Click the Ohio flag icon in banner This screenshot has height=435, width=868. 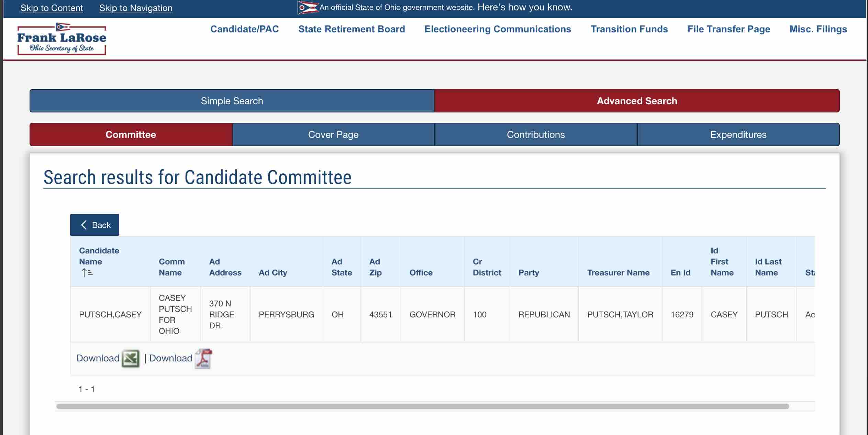coord(307,8)
